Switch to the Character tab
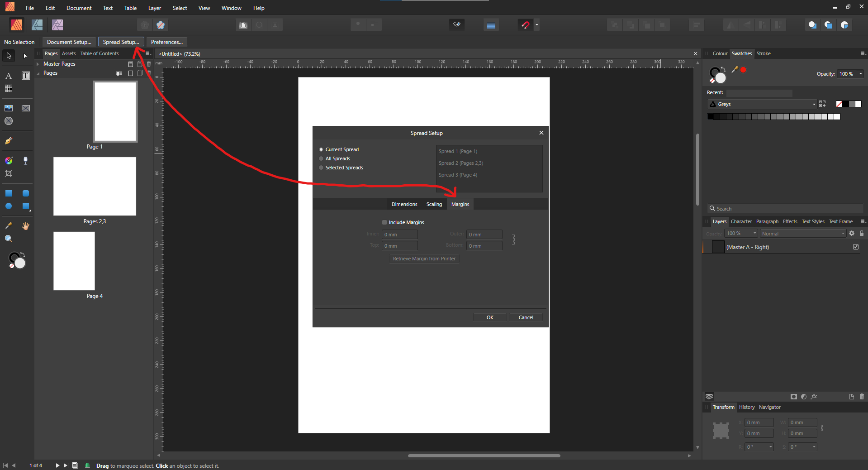The height and width of the screenshot is (470, 868). click(741, 221)
